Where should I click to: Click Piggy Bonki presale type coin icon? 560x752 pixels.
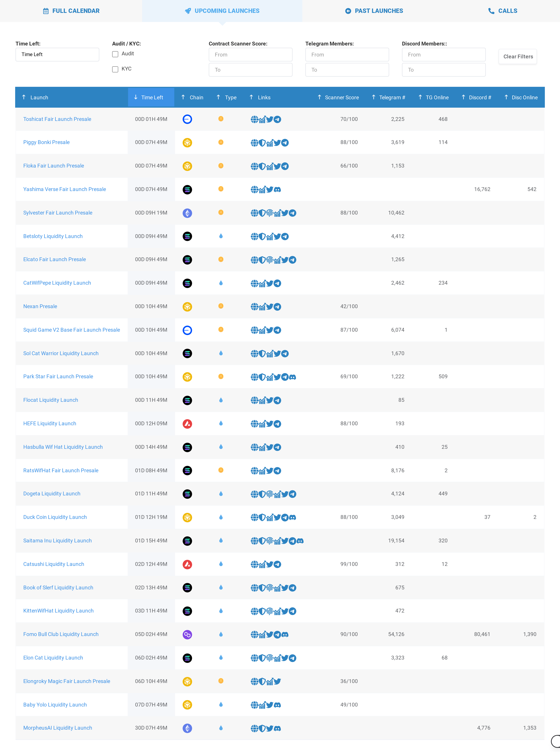221,142
